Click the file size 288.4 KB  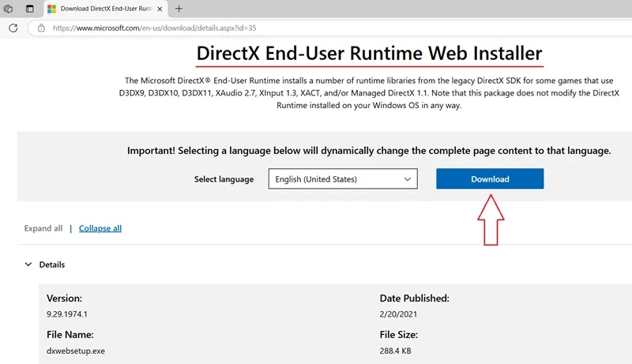pos(396,351)
